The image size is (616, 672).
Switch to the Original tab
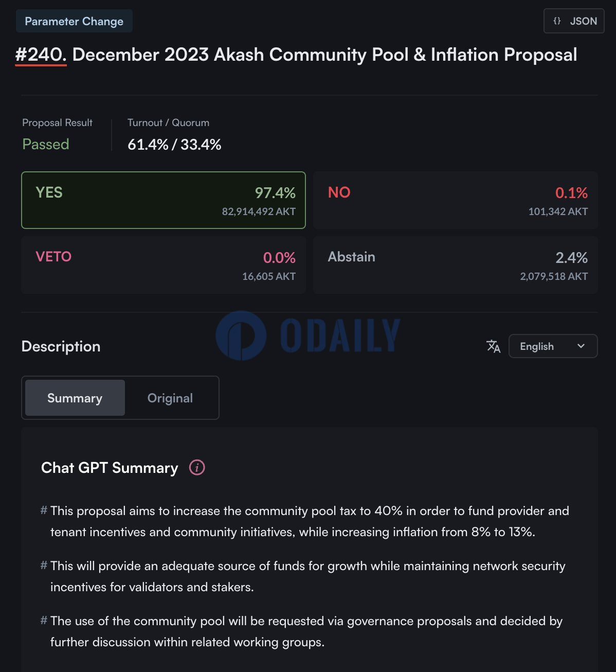[x=170, y=398]
